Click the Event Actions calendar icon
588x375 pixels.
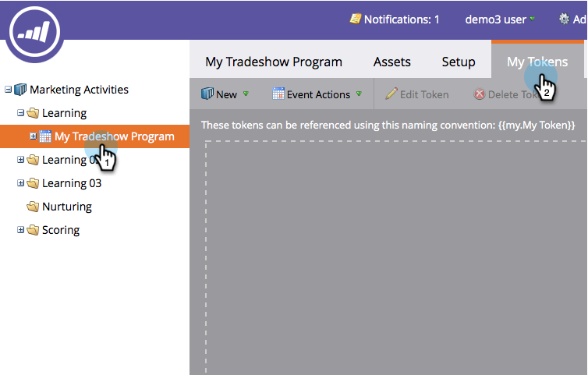[x=278, y=94]
